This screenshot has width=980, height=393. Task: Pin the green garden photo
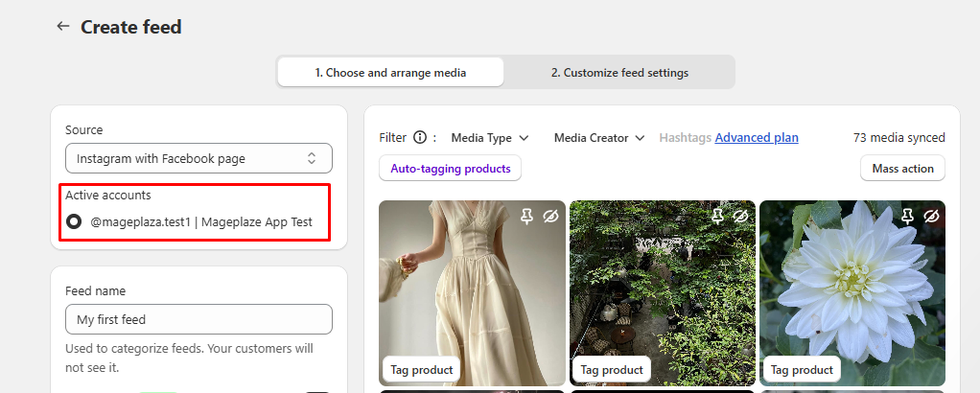[718, 218]
